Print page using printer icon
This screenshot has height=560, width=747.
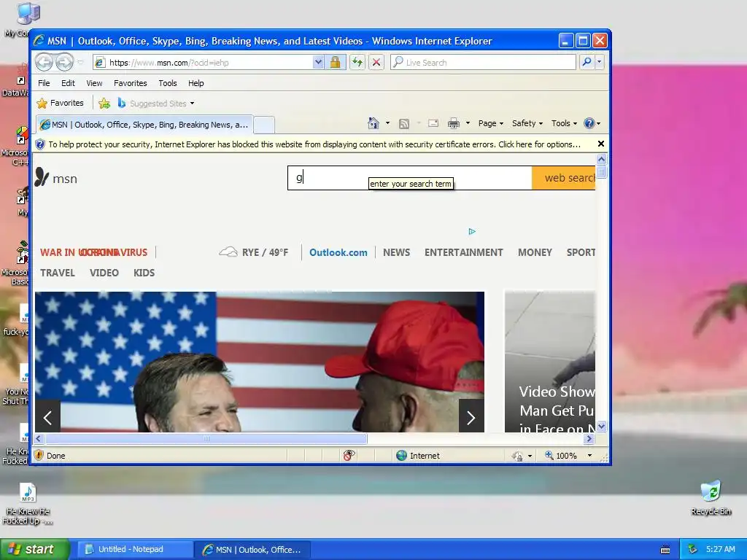coord(454,124)
